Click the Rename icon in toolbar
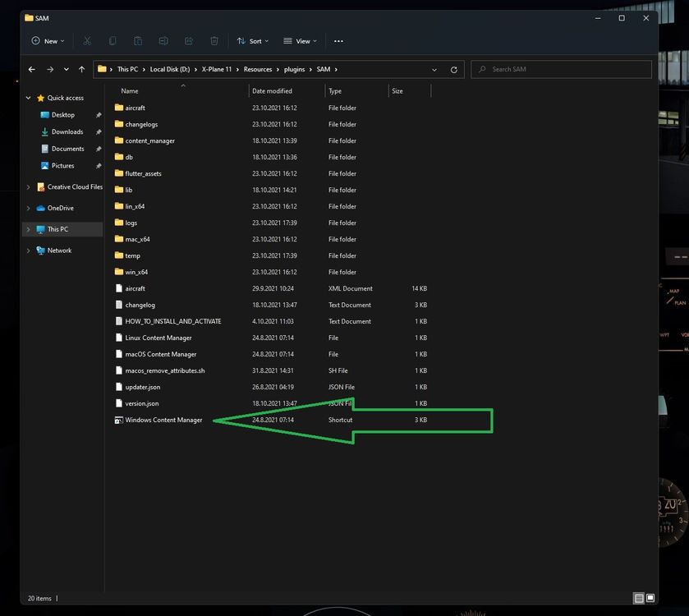The width and height of the screenshot is (689, 616). [x=163, y=41]
